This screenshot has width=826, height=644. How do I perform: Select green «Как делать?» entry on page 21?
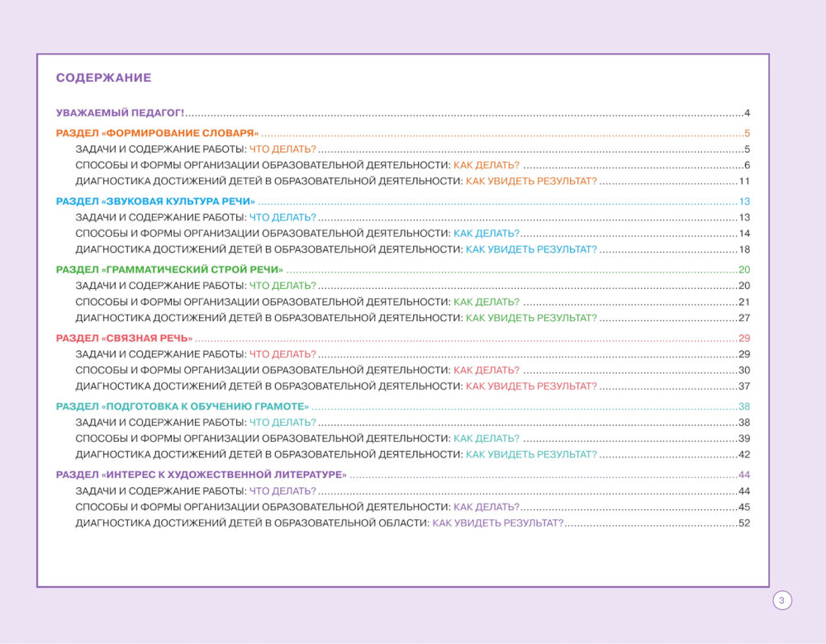[487, 302]
